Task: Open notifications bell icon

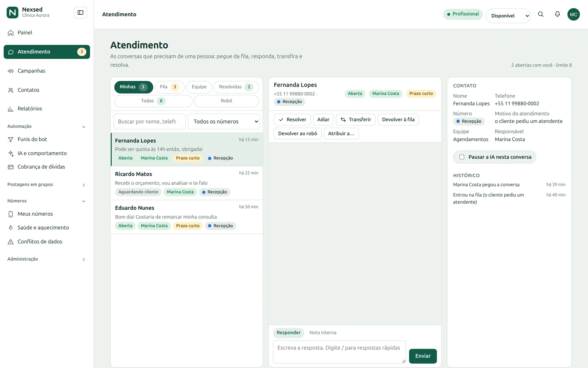Action: click(557, 14)
